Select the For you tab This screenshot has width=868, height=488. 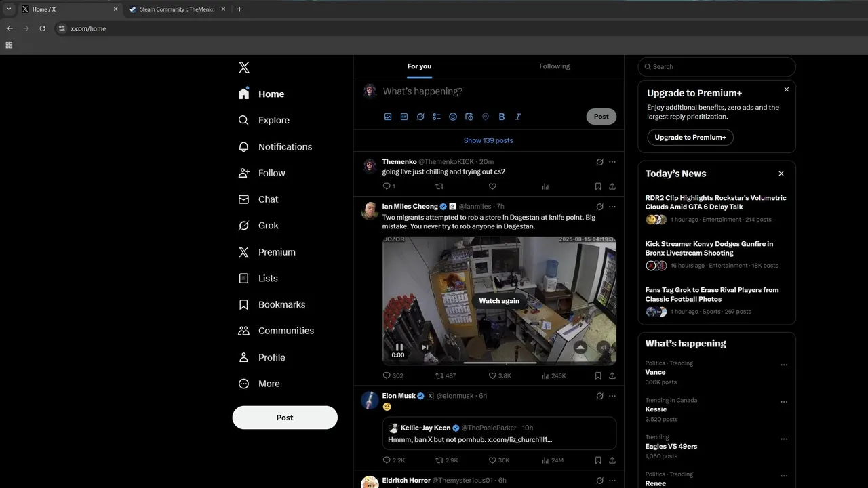click(x=419, y=66)
